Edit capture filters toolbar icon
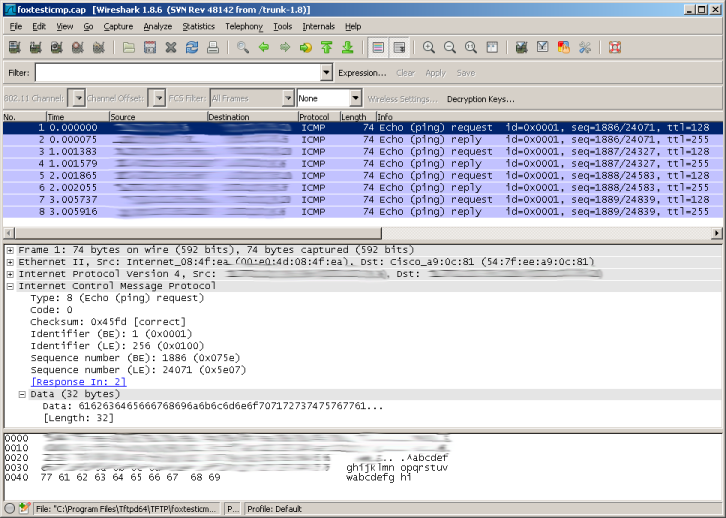 point(522,47)
